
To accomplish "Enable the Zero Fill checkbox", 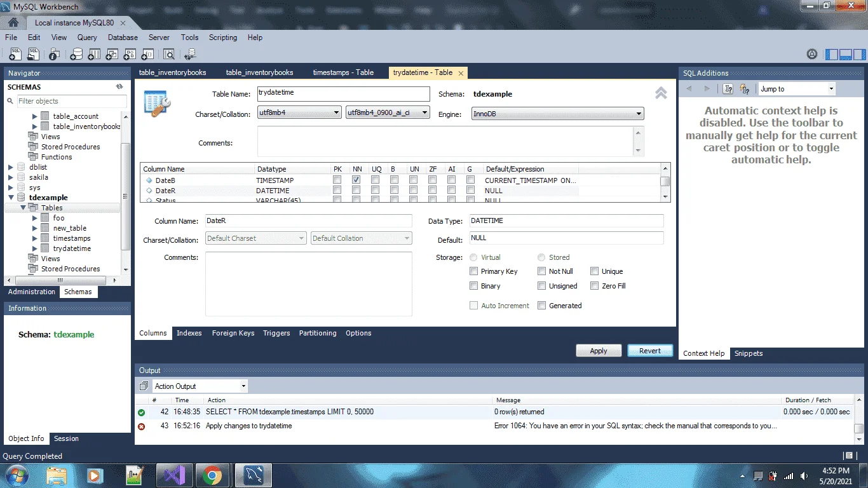I will pyautogui.click(x=595, y=286).
